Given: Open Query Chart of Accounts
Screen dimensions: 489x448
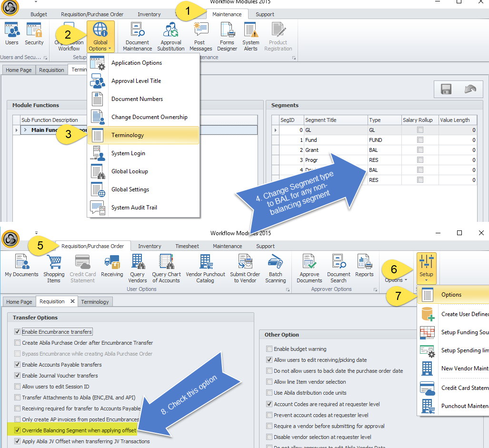Looking at the screenshot, I should [x=166, y=268].
